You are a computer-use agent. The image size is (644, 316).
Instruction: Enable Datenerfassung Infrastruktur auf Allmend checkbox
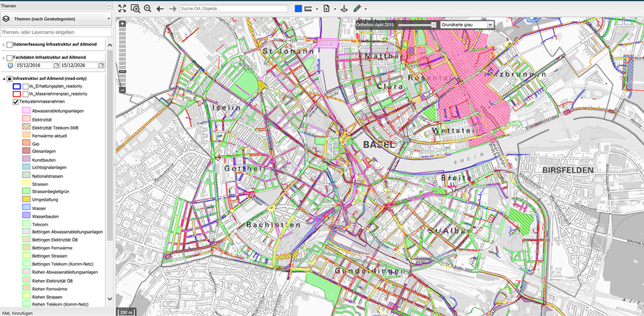point(10,44)
